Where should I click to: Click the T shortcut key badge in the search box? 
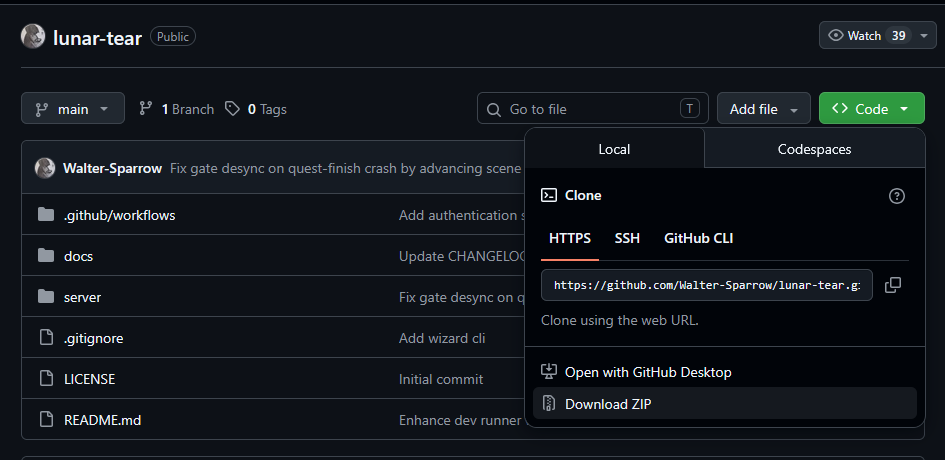coord(689,109)
